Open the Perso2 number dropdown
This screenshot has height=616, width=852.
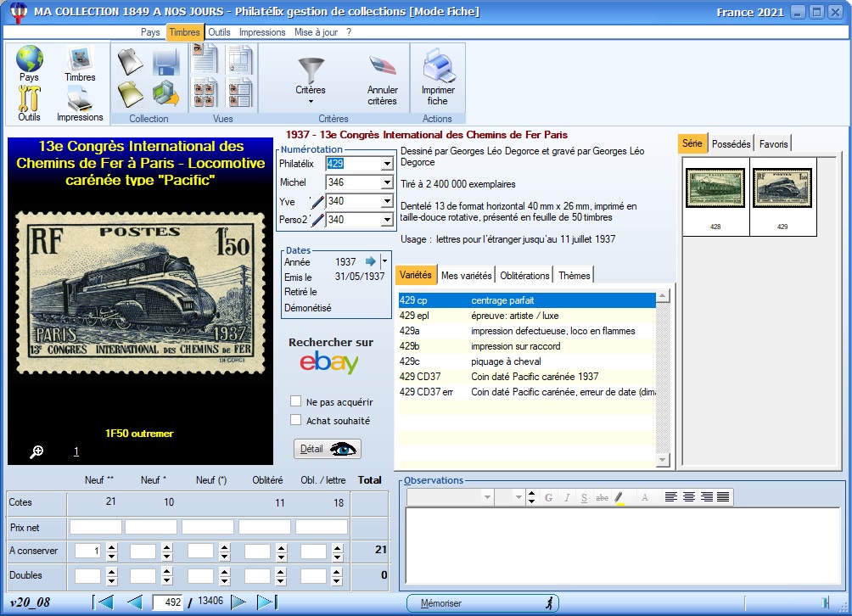tap(387, 220)
